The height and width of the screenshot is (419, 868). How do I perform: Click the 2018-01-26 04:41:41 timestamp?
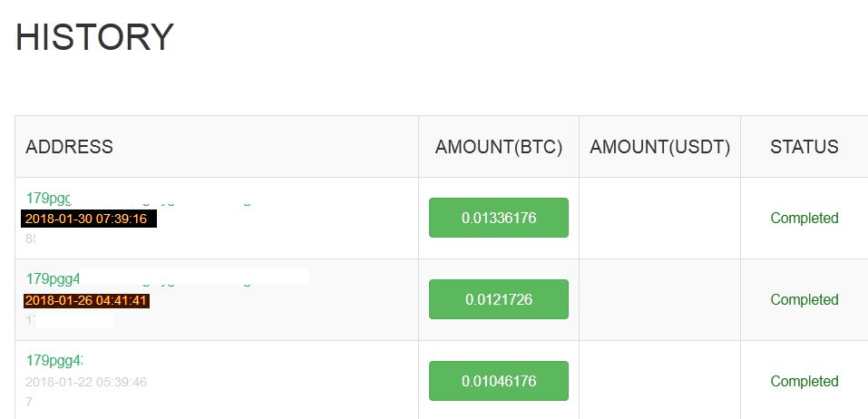(x=86, y=300)
